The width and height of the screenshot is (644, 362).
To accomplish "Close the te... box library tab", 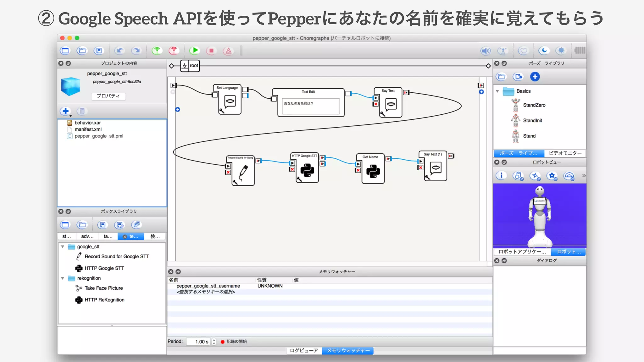I will [125, 237].
